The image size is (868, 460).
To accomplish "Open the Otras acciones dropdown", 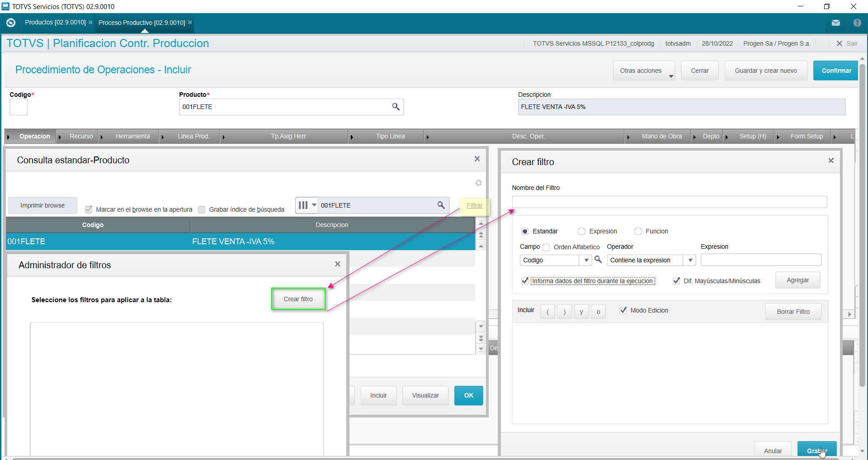I will 644,71.
